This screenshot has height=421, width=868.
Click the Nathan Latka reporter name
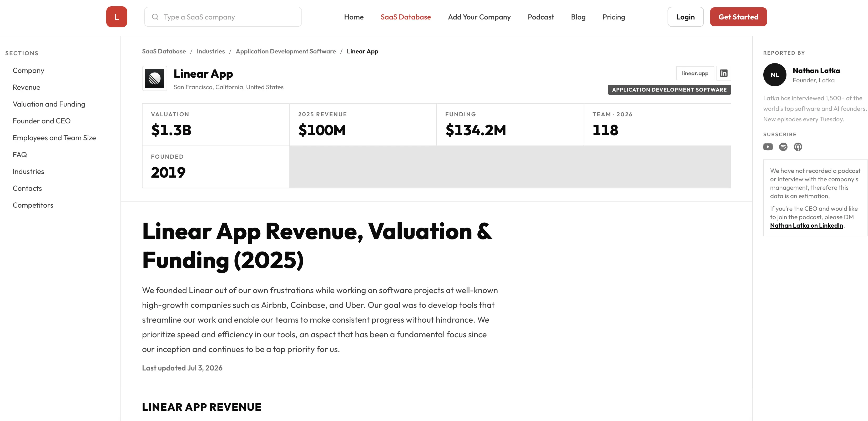click(x=816, y=71)
